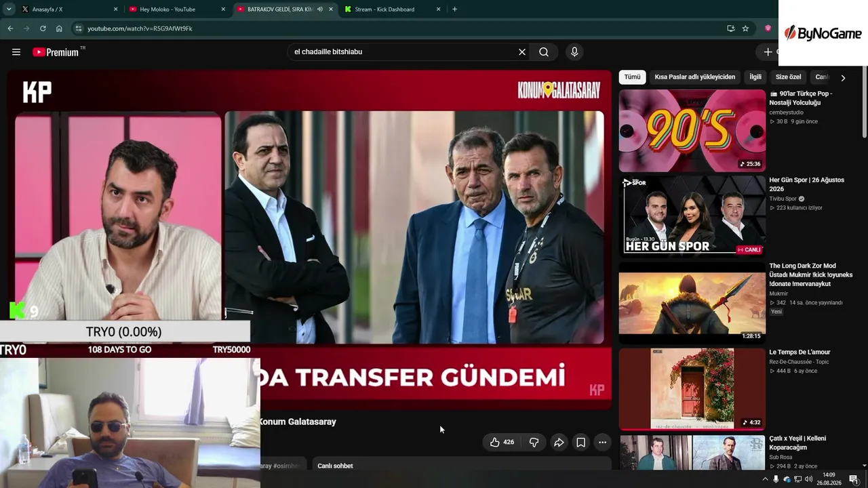Open a new browser tab
This screenshot has width=868, height=488.
pos(454,9)
